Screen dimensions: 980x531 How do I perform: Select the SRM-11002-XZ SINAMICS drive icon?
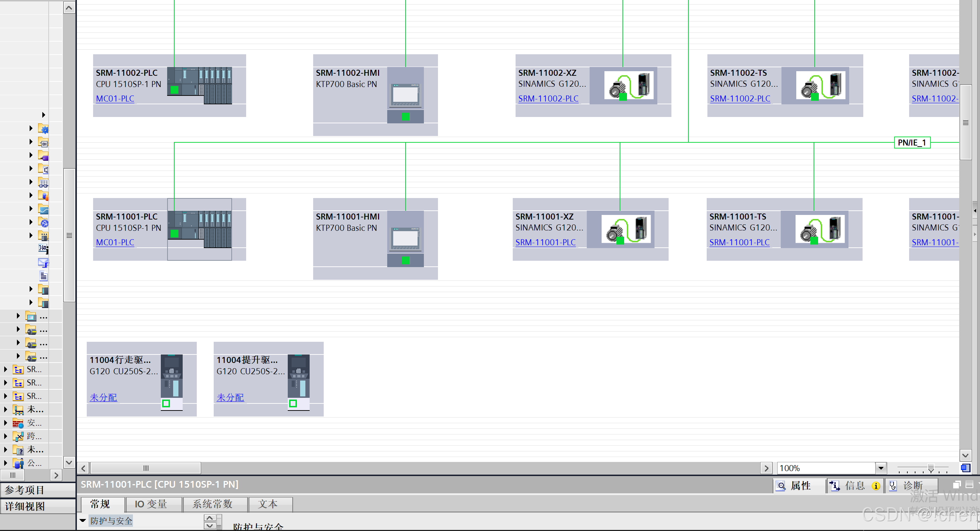629,86
